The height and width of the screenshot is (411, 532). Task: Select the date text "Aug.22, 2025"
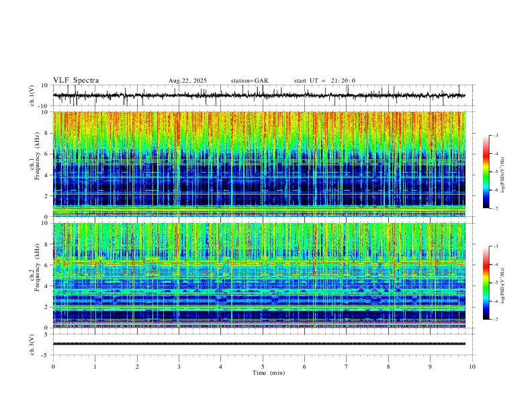(x=187, y=81)
